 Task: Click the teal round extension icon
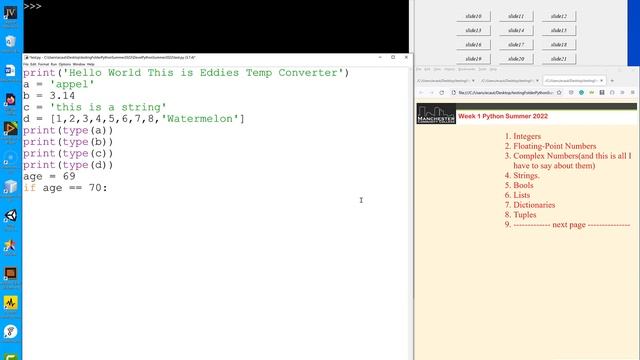tap(581, 93)
